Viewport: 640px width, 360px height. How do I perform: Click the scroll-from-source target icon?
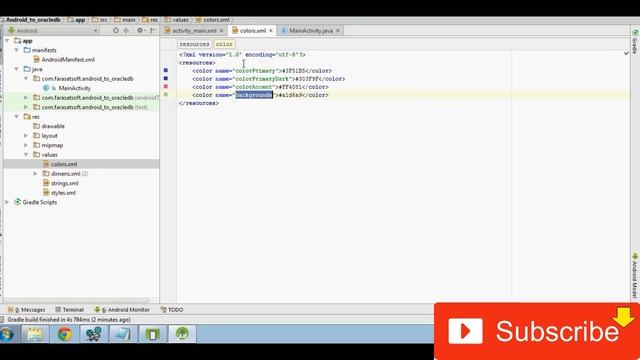116,31
